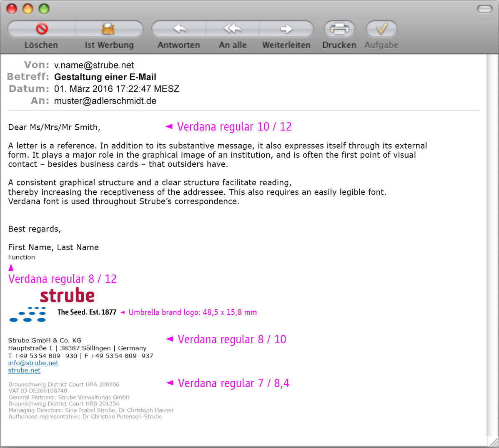Close the window with the red button

12,9
